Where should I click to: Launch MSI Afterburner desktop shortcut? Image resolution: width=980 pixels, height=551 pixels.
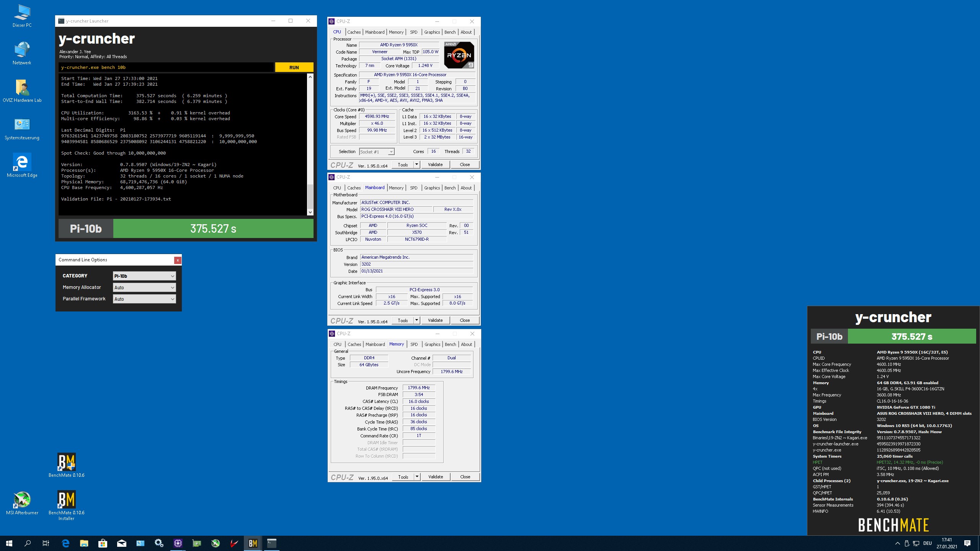(x=22, y=503)
